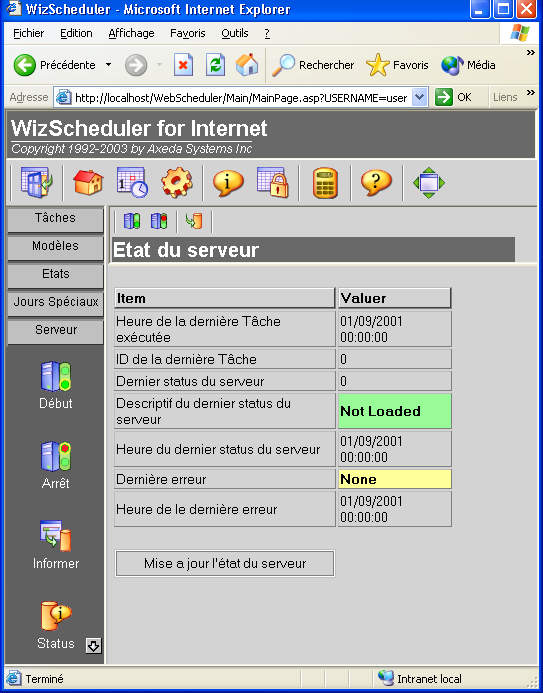Expand sidebar with the down arrow button

pyautogui.click(x=93, y=646)
